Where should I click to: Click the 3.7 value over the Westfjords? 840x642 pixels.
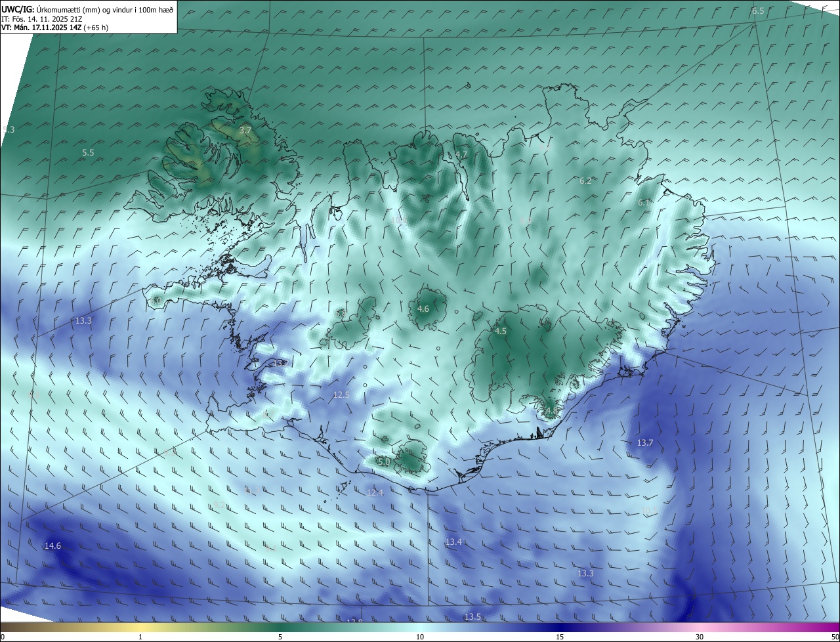point(245,131)
